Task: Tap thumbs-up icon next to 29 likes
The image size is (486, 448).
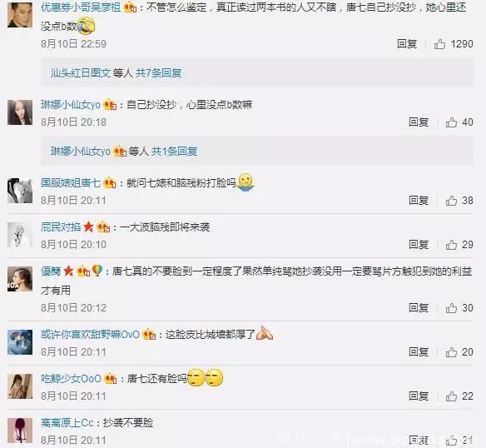Action: [x=451, y=245]
